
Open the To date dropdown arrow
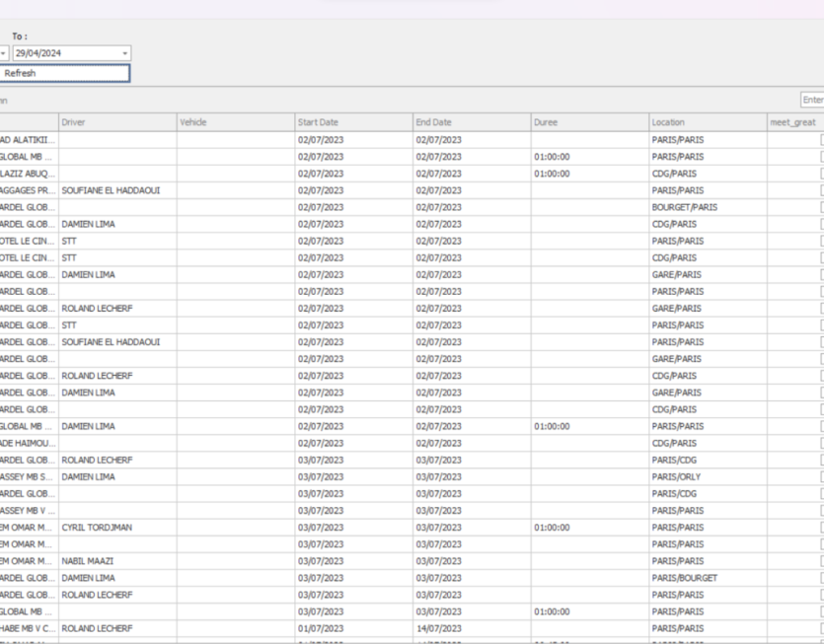pyautogui.click(x=125, y=53)
